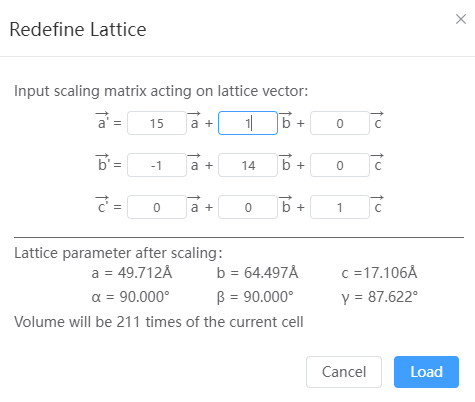Click the c = 17.106Å lattice value

(379, 273)
